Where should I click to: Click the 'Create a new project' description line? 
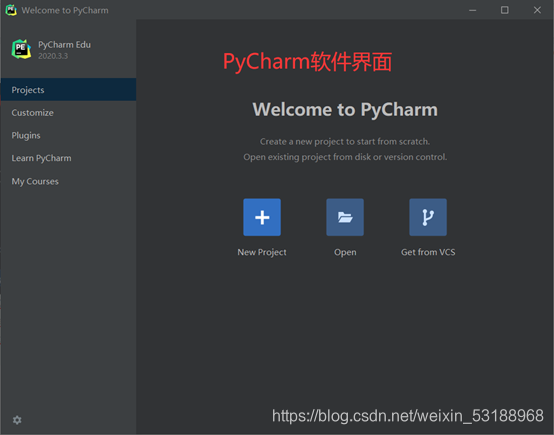[345, 141]
